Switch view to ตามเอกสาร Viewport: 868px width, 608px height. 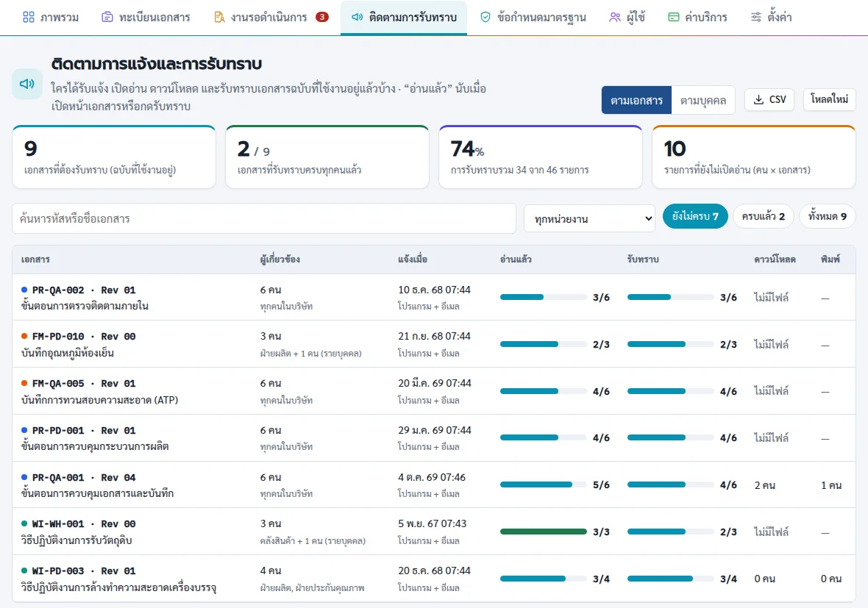coord(636,100)
